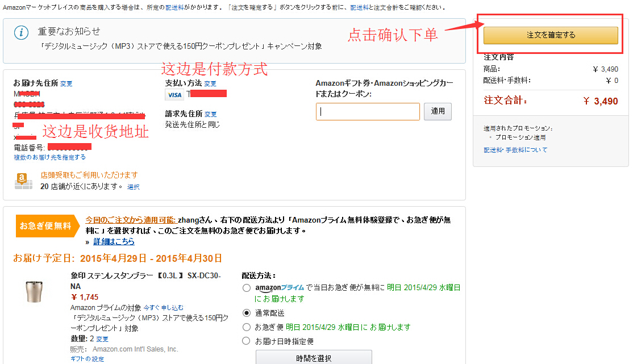This screenshot has height=364, width=633.
Task: Select お届け日時指定便 scheduled delivery radio
Action: [x=246, y=341]
